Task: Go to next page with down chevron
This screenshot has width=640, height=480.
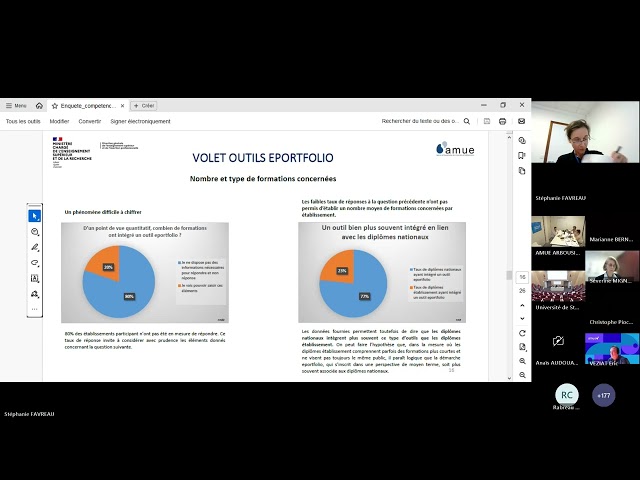Action: [522, 319]
